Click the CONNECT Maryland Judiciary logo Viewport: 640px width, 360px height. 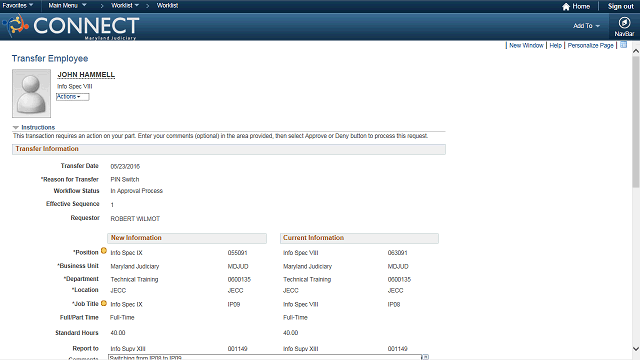(x=71, y=27)
